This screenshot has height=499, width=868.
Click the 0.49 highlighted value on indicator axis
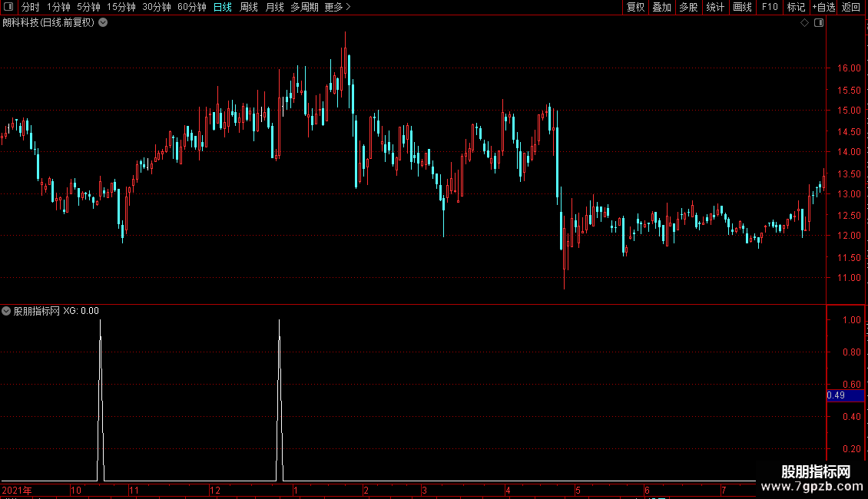pyautogui.click(x=845, y=395)
